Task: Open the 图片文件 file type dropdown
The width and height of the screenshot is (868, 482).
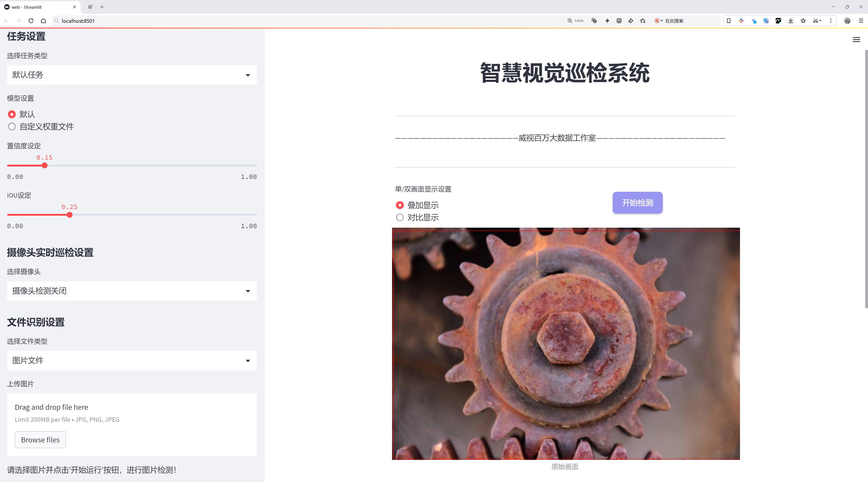Action: 132,361
